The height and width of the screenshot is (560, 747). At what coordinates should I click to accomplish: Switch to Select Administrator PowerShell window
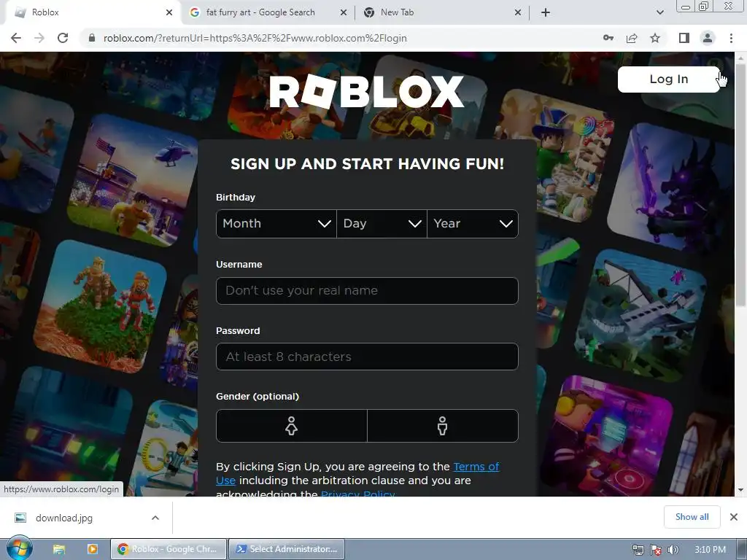point(286,549)
